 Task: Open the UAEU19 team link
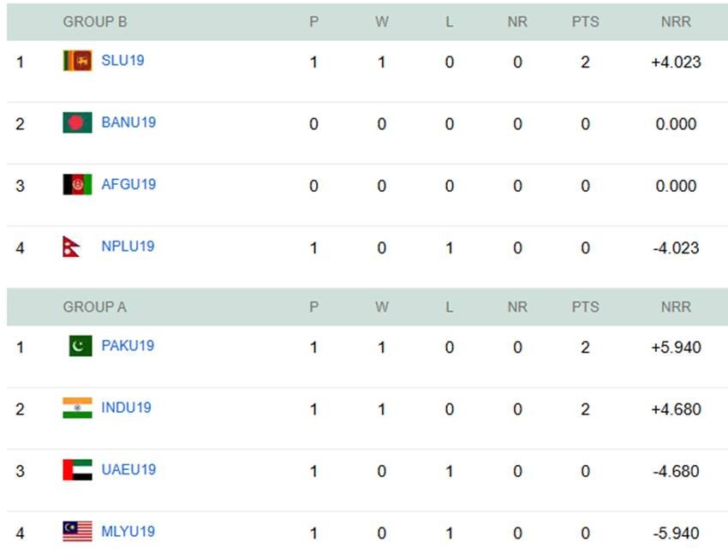pyautogui.click(x=128, y=469)
